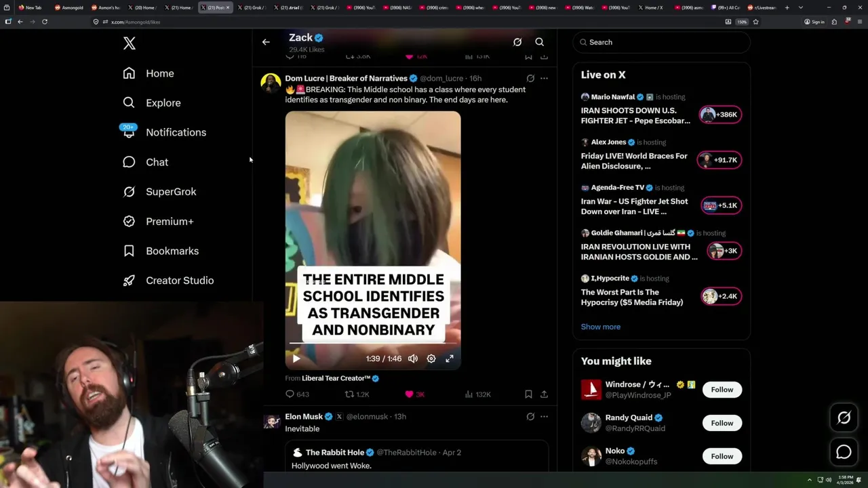The width and height of the screenshot is (868, 488).
Task: Open The Rabbit Hole quoted post
Action: (x=416, y=456)
